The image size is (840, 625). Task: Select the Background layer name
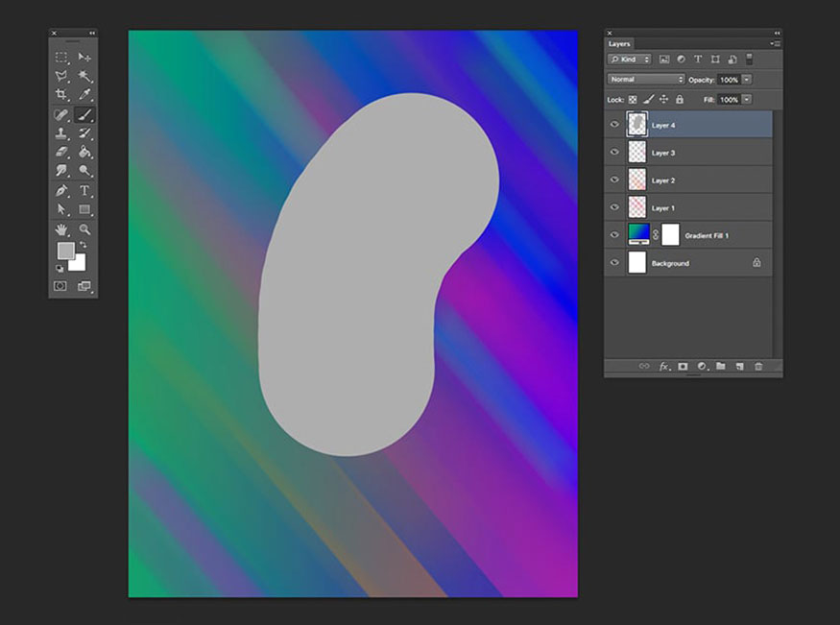(670, 263)
